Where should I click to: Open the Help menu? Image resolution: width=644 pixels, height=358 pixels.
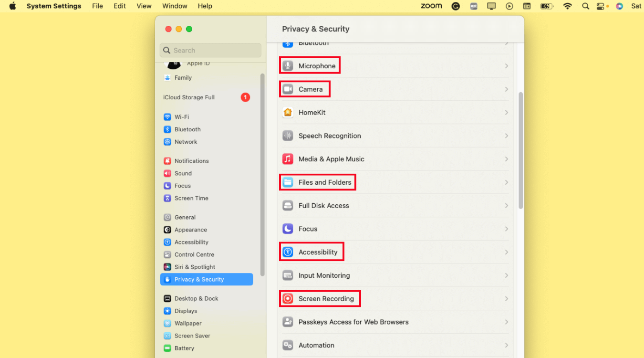(205, 6)
